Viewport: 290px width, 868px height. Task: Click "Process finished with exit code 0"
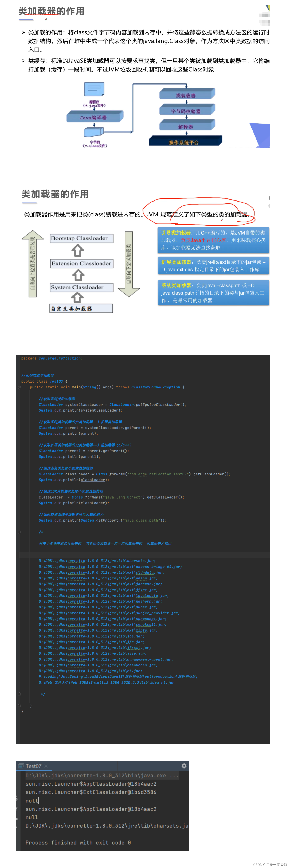(78, 842)
